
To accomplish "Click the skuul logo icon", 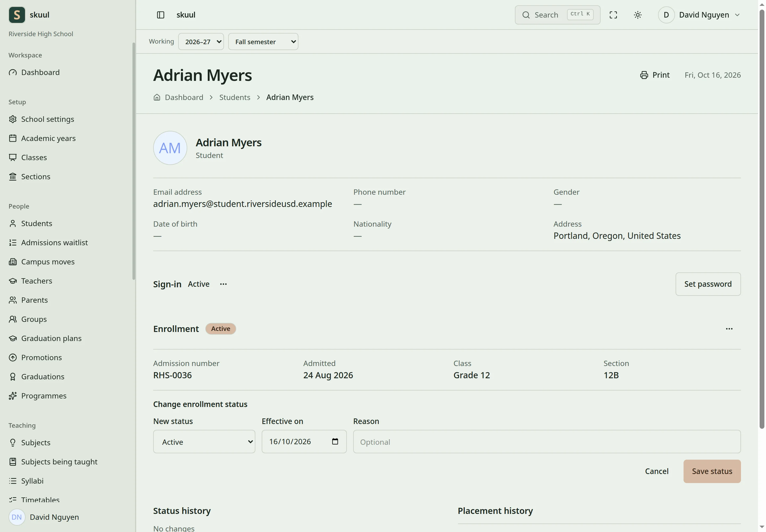I will [17, 15].
